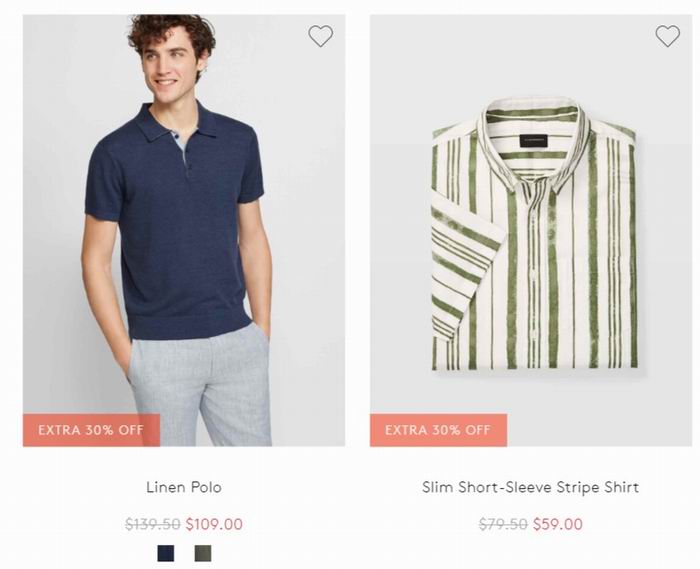The height and width of the screenshot is (569, 700).
Task: Click black brand label inside striped shirt collar
Action: click(534, 141)
